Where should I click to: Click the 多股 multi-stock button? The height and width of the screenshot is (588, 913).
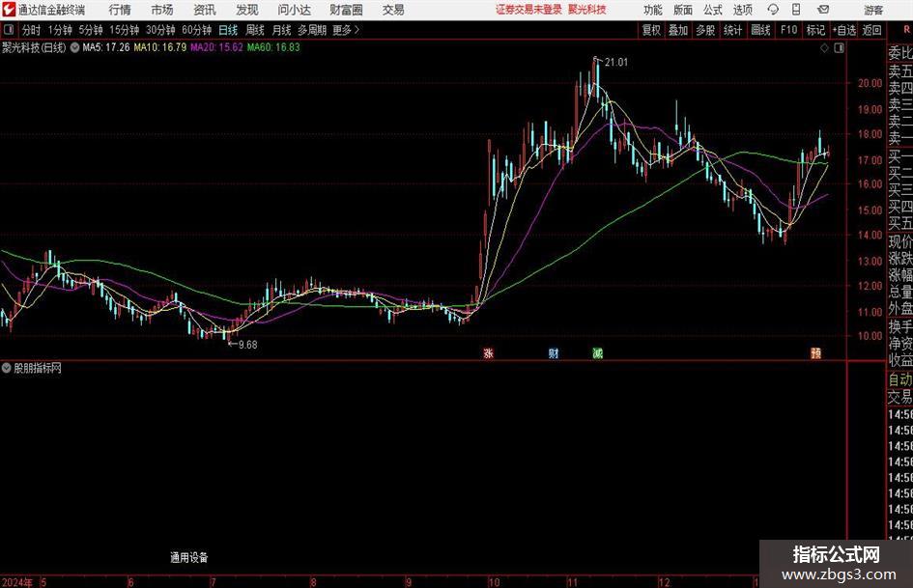tap(705, 30)
